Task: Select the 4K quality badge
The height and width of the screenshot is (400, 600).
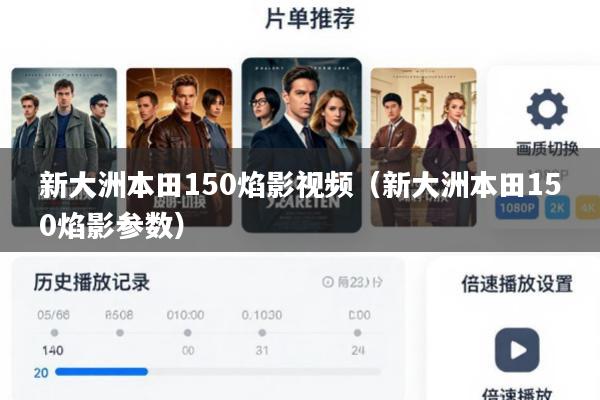Action: [x=588, y=207]
